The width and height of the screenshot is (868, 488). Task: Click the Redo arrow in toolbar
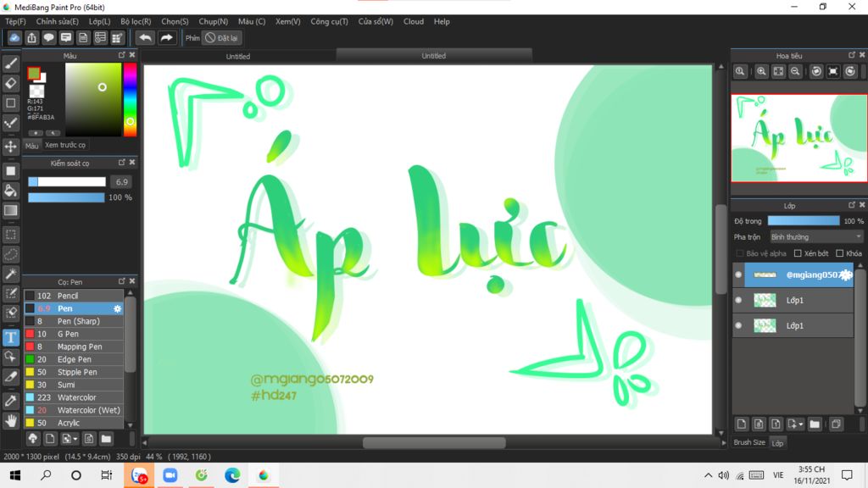point(166,37)
